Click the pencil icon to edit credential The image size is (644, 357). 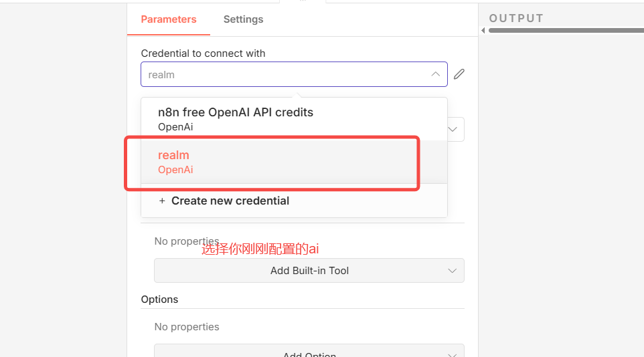point(459,74)
